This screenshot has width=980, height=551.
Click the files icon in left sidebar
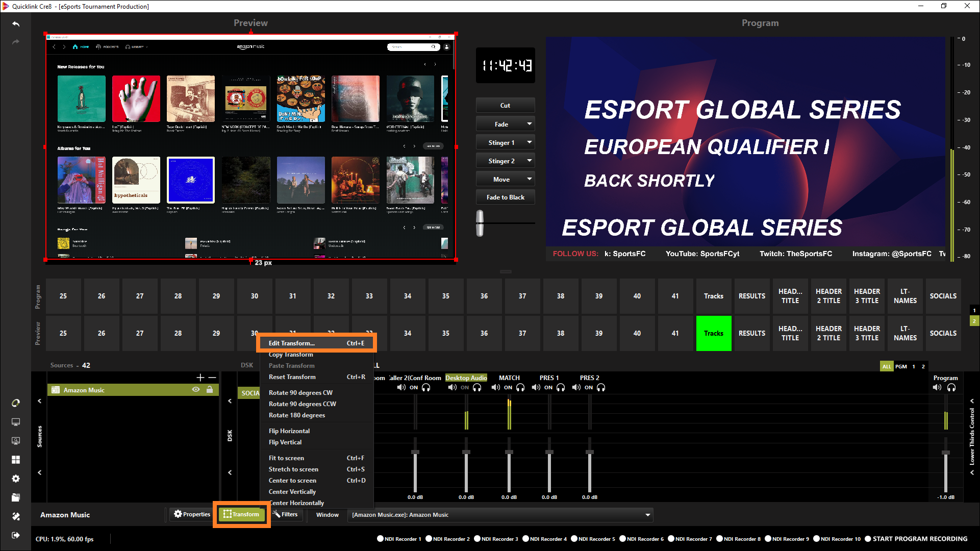[16, 497]
